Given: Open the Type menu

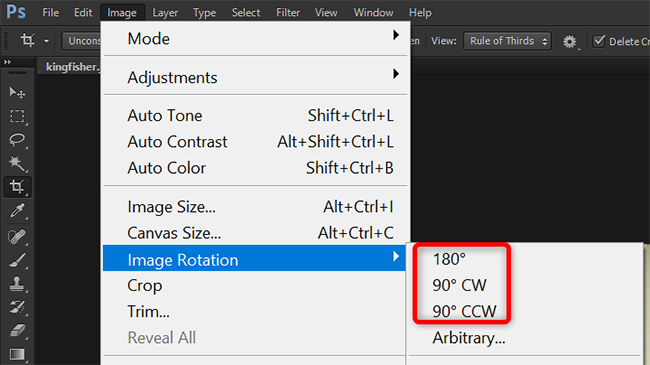Looking at the screenshot, I should click(204, 13).
